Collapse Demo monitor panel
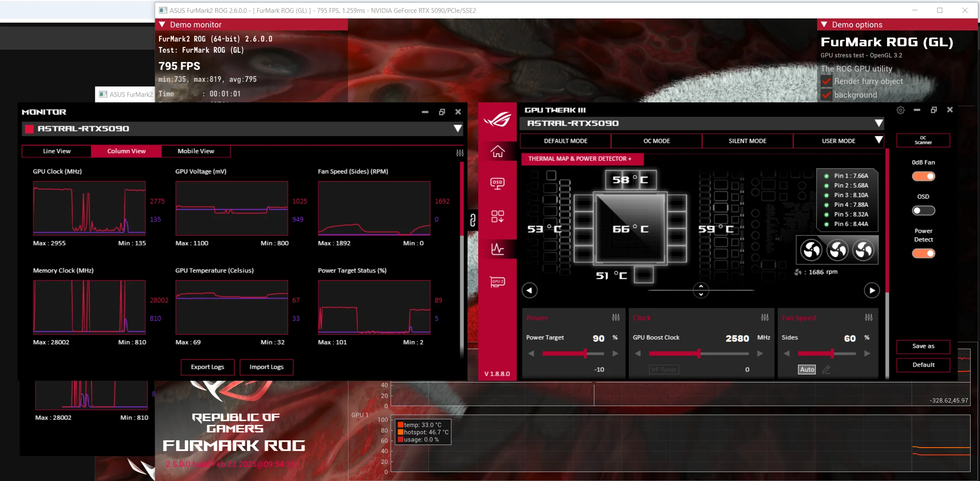The image size is (980, 481). point(162,24)
